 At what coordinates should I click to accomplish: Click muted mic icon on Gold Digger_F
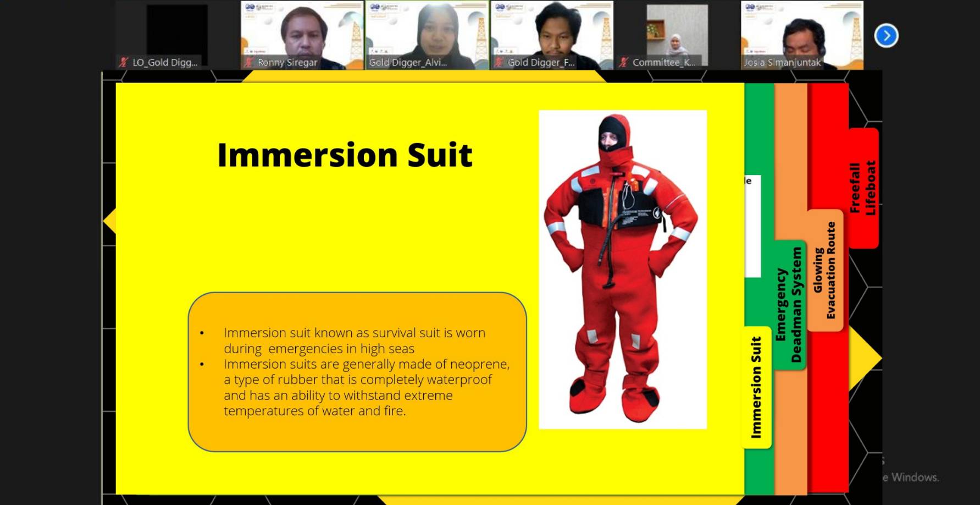coord(499,62)
